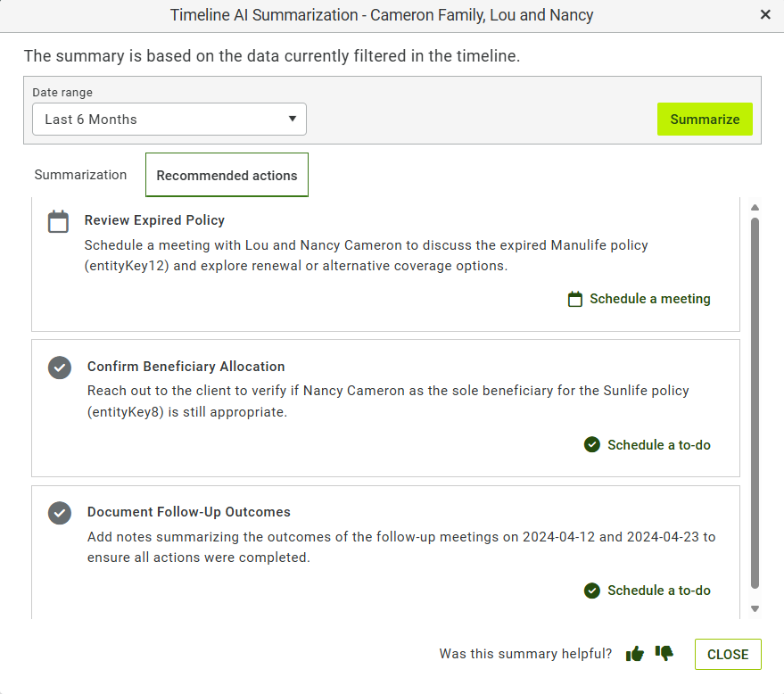Image resolution: width=784 pixels, height=694 pixels.
Task: Switch to the Summarization tab
Action: (80, 175)
